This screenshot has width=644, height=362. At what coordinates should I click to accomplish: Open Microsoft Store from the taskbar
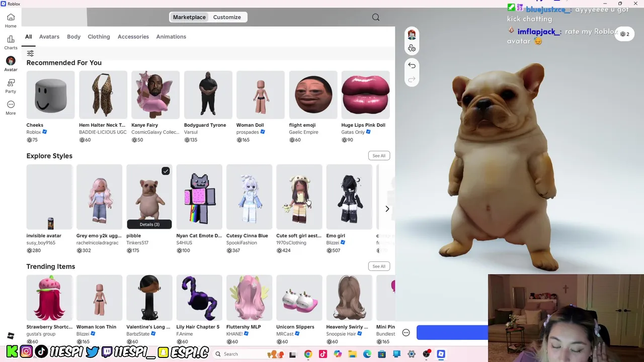pos(382,354)
